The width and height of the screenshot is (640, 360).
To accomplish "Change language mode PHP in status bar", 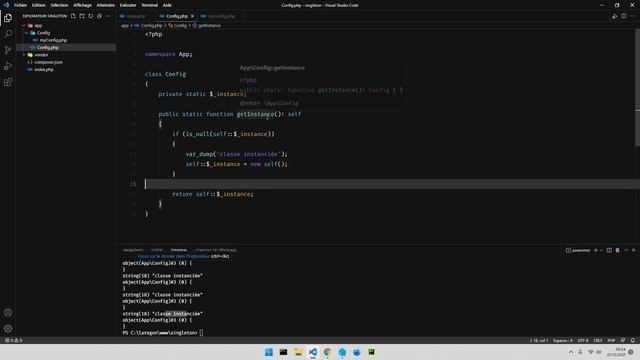I will tap(611, 340).
